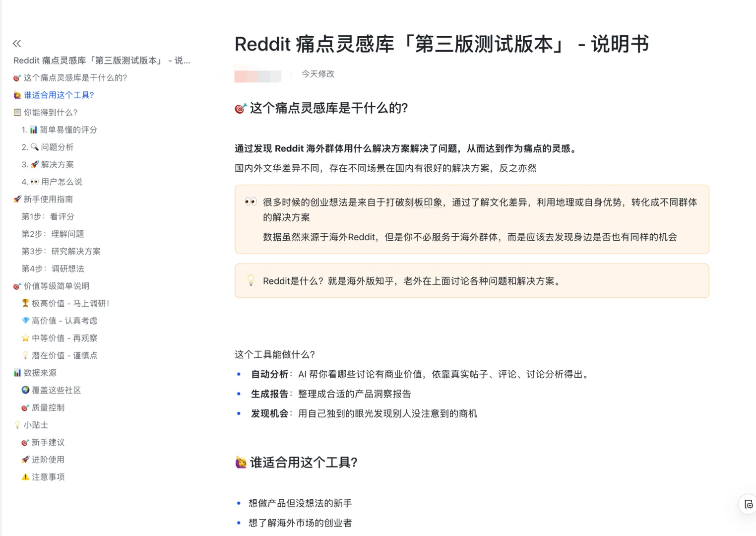756x536 pixels.
Task: Open '简单易懂的评分' outline item
Action: click(x=59, y=130)
